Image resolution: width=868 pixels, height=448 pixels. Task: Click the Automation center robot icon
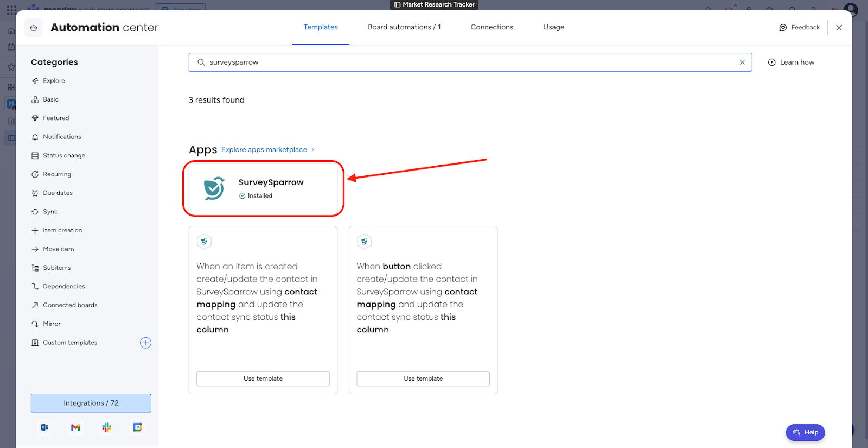[x=34, y=28]
